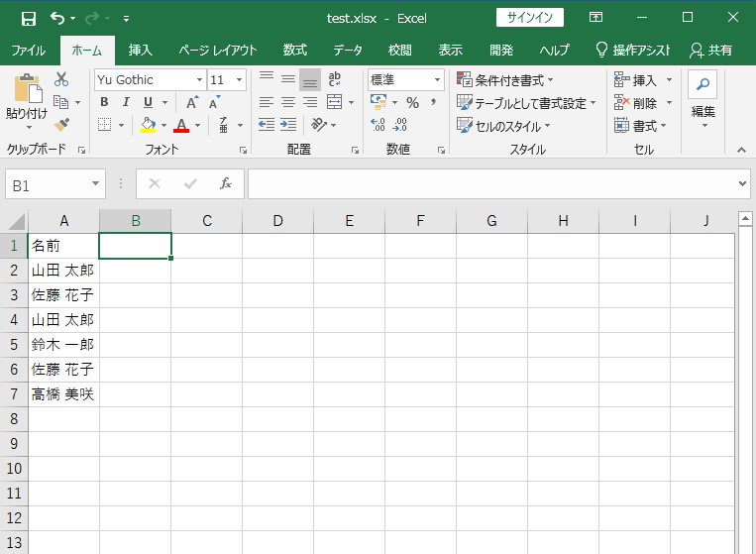Collapse the ribbon with arrow
Viewport: 756px width, 554px height.
[741, 150]
